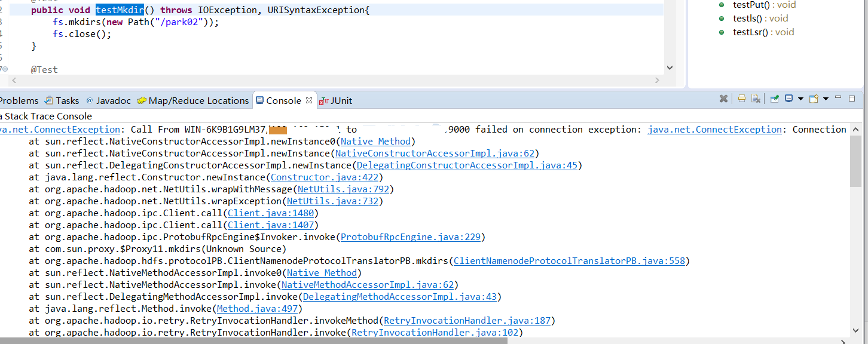
Task: Open Client.java:1480 link
Action: (271, 213)
